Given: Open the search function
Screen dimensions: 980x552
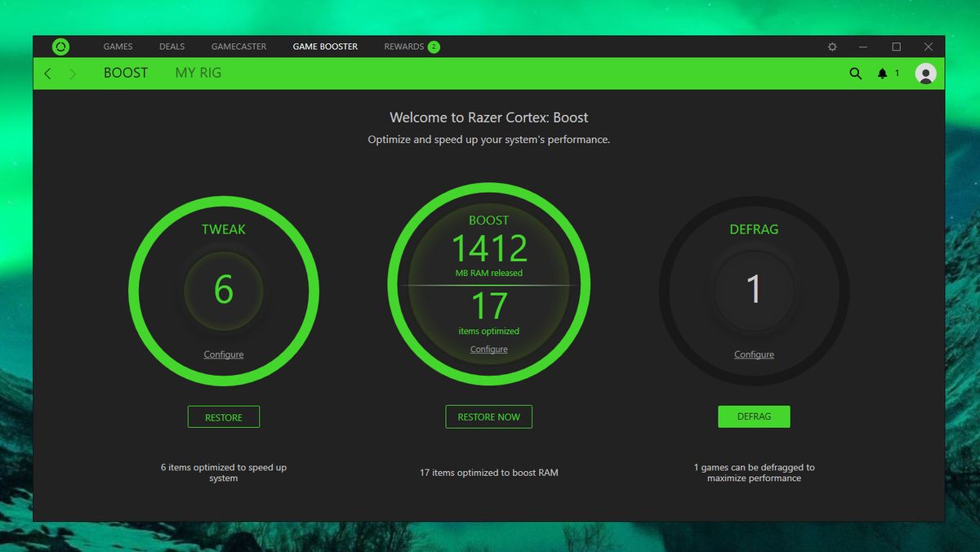Looking at the screenshot, I should pos(855,73).
